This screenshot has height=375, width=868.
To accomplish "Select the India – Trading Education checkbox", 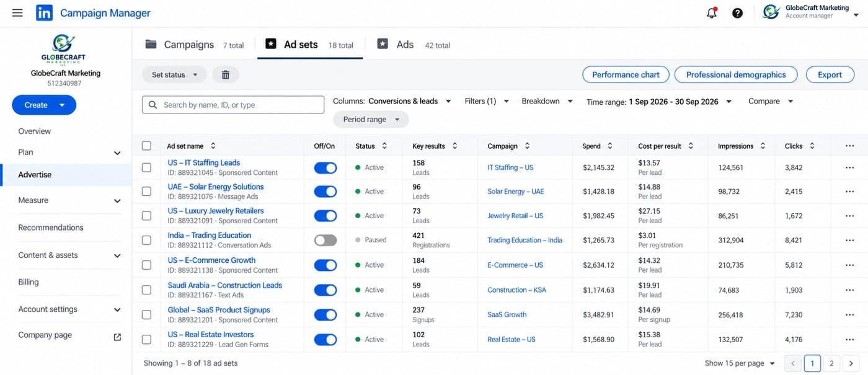I will tap(146, 240).
